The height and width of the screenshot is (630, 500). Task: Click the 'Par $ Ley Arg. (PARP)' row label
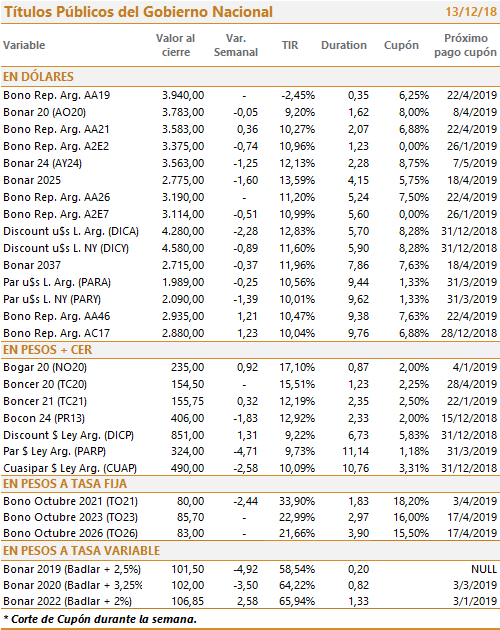54,451
